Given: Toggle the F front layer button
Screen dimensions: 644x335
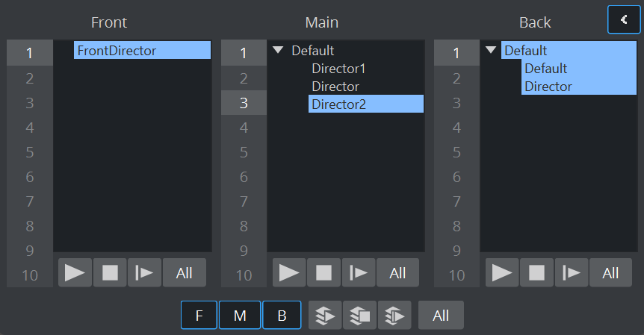Looking at the screenshot, I should tap(199, 316).
